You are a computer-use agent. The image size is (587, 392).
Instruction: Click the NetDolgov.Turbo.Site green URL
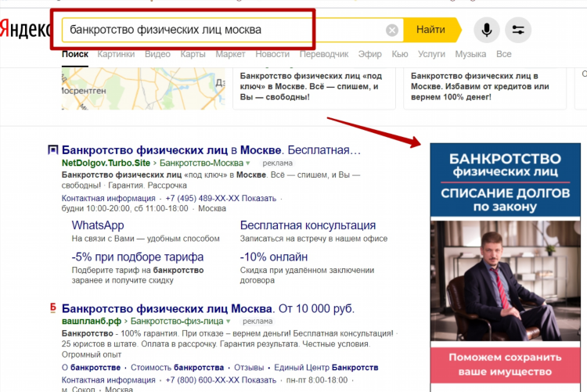coord(106,164)
